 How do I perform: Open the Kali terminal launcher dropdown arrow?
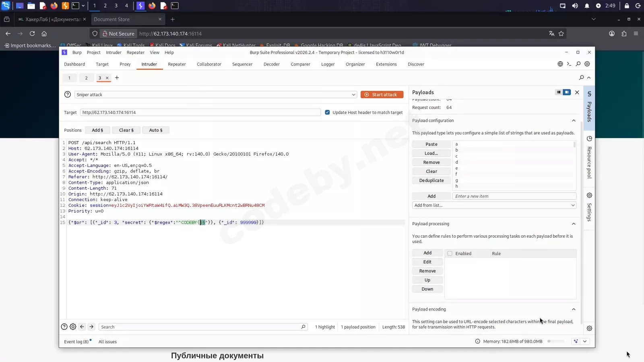click(x=83, y=6)
